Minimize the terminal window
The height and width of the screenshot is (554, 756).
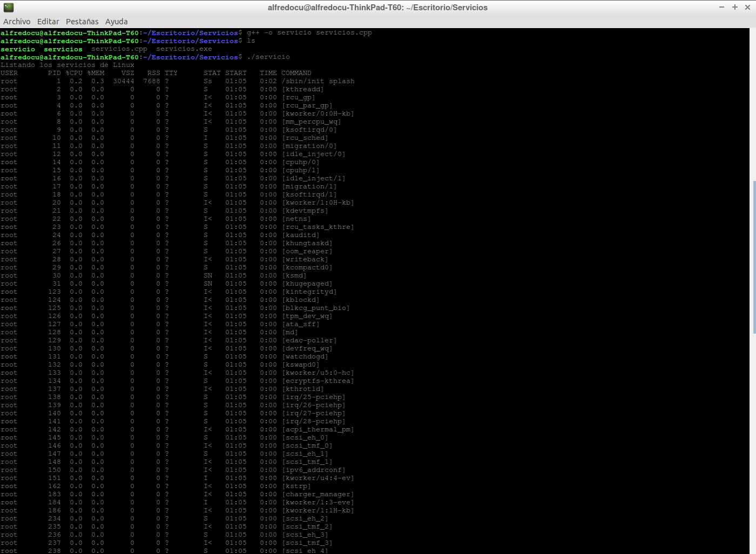pyautogui.click(x=721, y=7)
